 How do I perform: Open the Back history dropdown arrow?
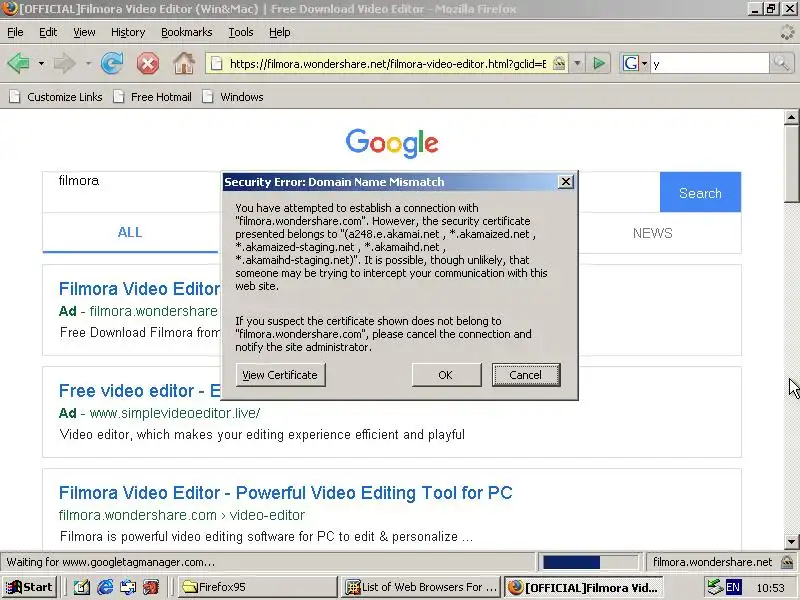(x=41, y=64)
